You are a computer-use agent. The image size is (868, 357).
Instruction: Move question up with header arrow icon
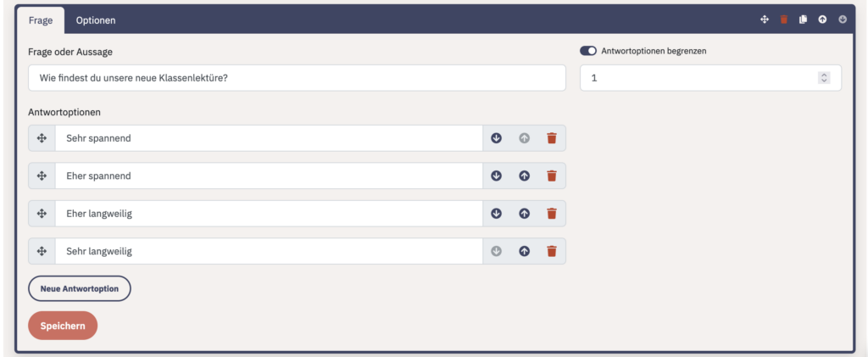(x=822, y=20)
